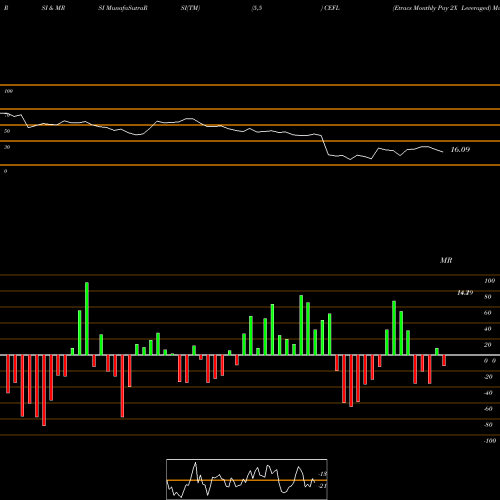Click the -80 label on MR axis

[488, 425]
